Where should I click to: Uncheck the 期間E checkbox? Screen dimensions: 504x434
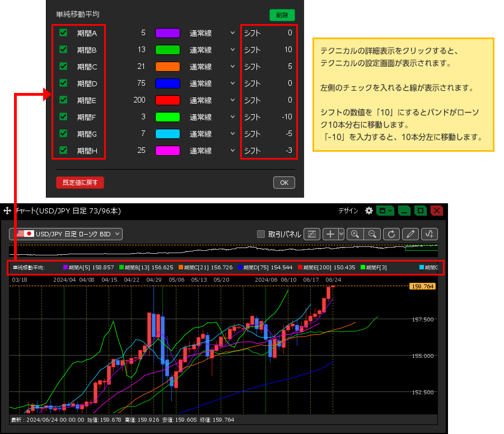tap(63, 100)
